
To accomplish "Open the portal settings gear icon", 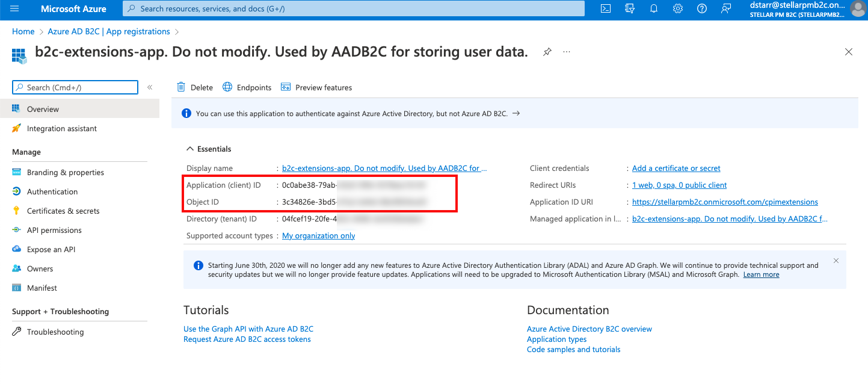I will [x=678, y=8].
